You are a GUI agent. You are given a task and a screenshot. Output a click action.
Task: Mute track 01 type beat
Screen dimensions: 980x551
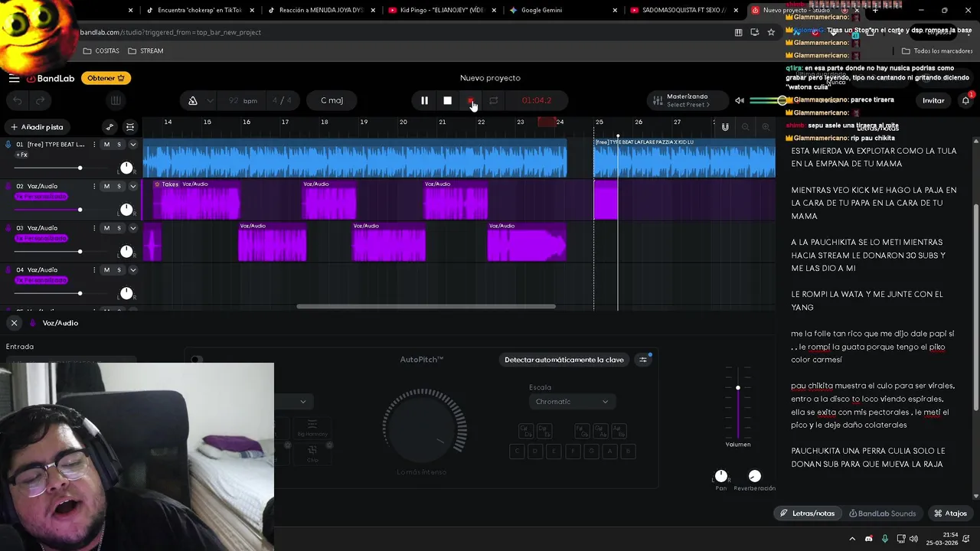106,145
